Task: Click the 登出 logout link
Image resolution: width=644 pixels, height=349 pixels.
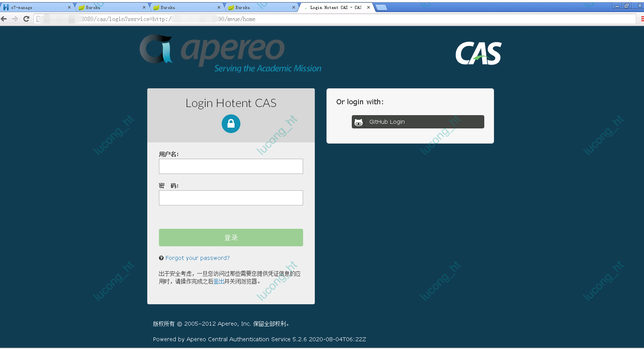Action: click(219, 281)
